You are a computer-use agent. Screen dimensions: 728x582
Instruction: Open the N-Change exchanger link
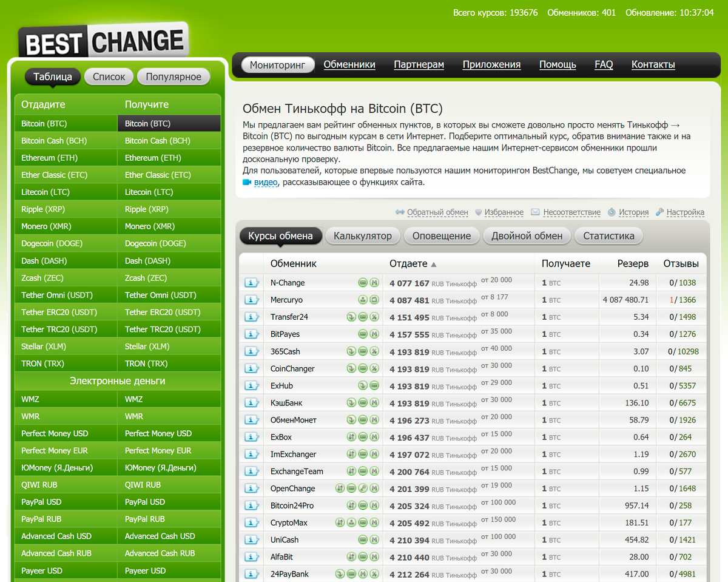pos(288,283)
